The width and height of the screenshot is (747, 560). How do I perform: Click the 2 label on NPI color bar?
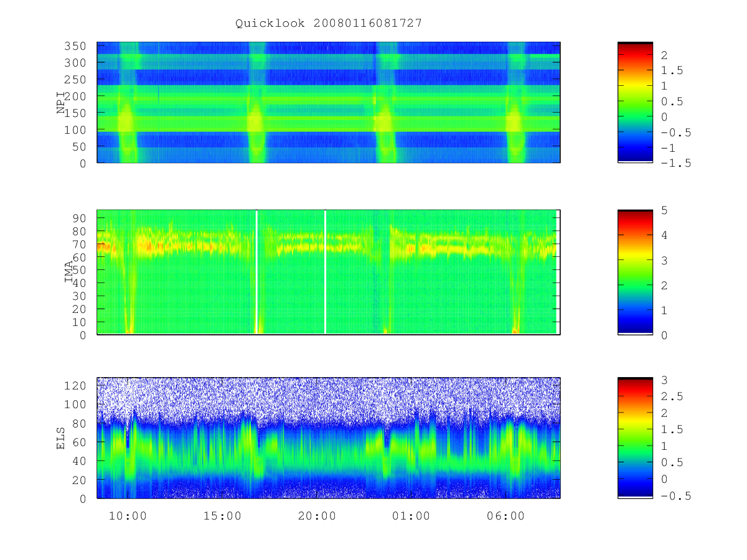pyautogui.click(x=664, y=55)
